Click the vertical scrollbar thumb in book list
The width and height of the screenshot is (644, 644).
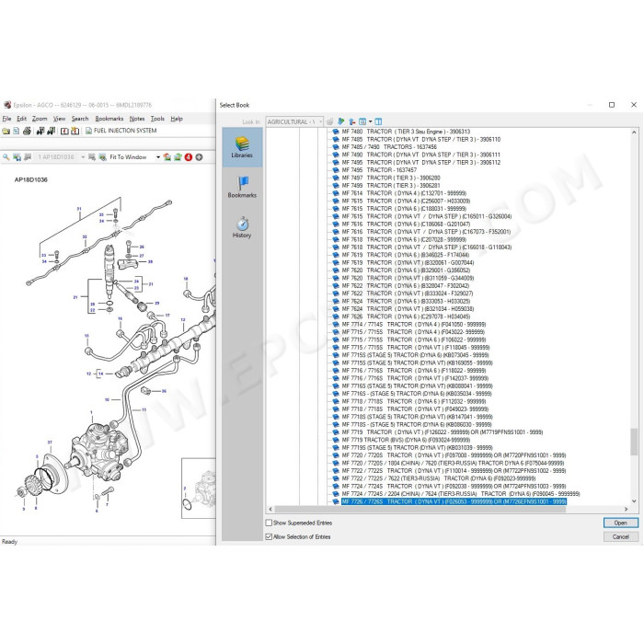(634, 442)
